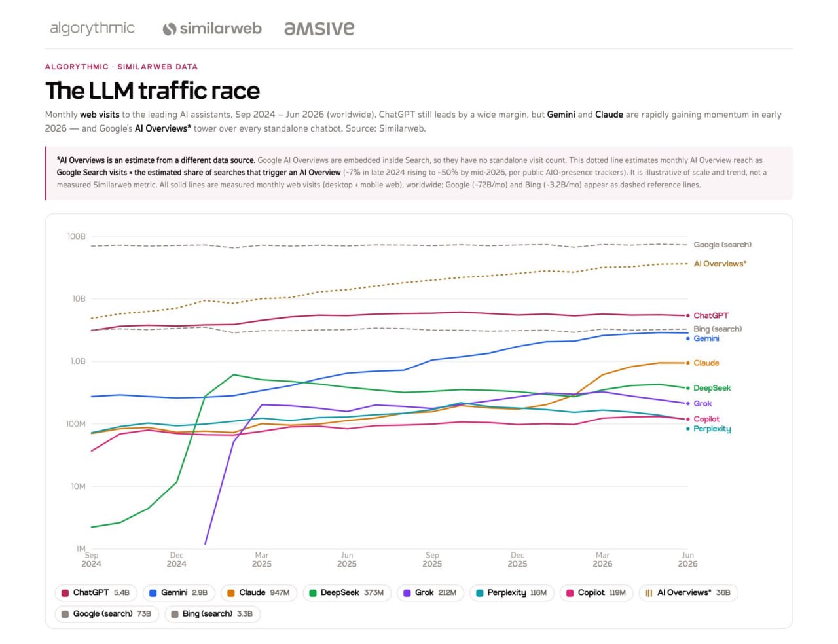Toggle the Bing (search) 3.3B legend chip
This screenshot has height=644, width=838.
click(212, 614)
